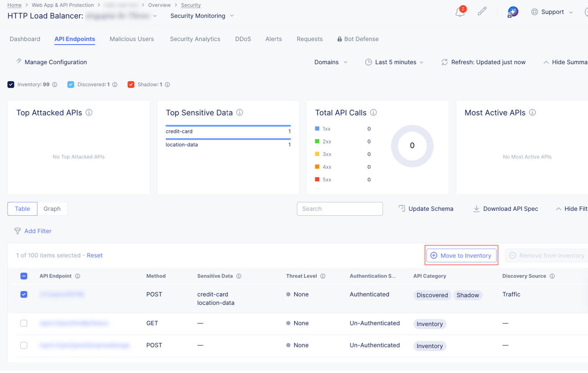This screenshot has height=373, width=588.
Task: Click info icon beside Discovery Source column
Action: (x=552, y=276)
